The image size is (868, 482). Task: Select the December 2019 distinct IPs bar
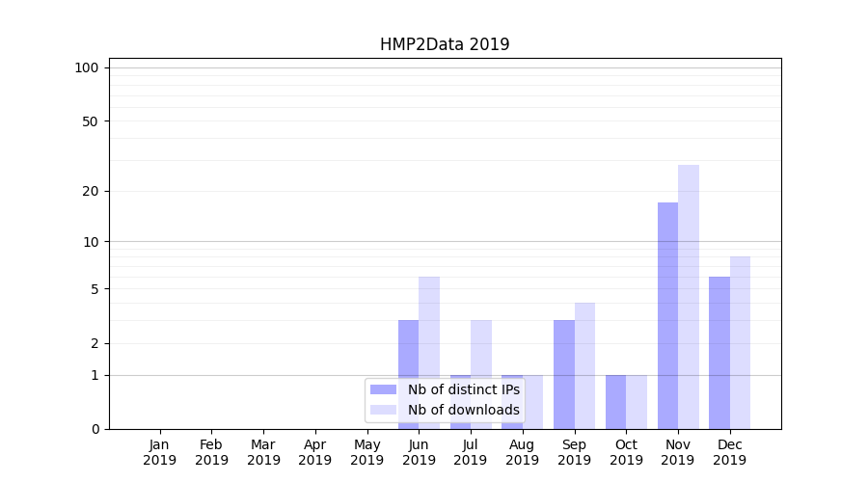point(719,353)
